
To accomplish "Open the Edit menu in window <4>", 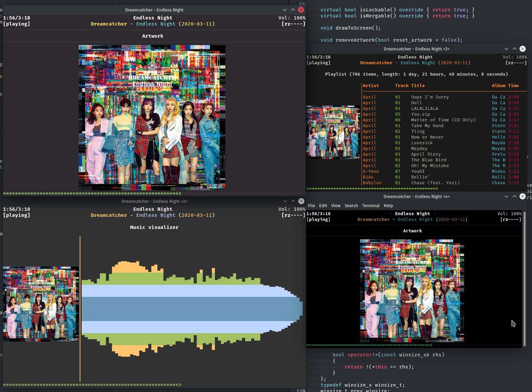I will tap(323, 205).
